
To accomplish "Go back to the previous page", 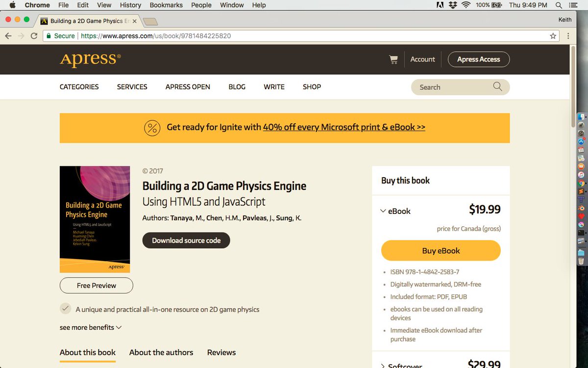I will pyautogui.click(x=8, y=36).
